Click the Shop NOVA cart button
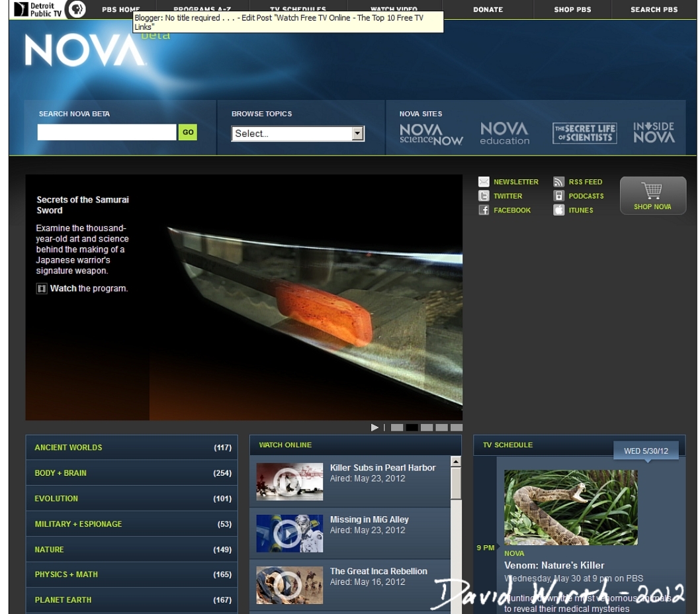The width and height of the screenshot is (700, 614). [x=652, y=196]
